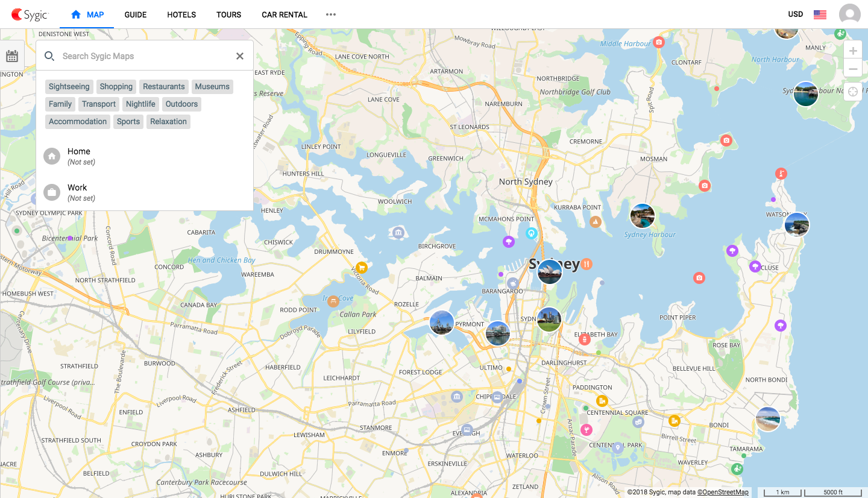Click the purple park marker near McMahons Point
868x498 pixels.
coord(509,242)
